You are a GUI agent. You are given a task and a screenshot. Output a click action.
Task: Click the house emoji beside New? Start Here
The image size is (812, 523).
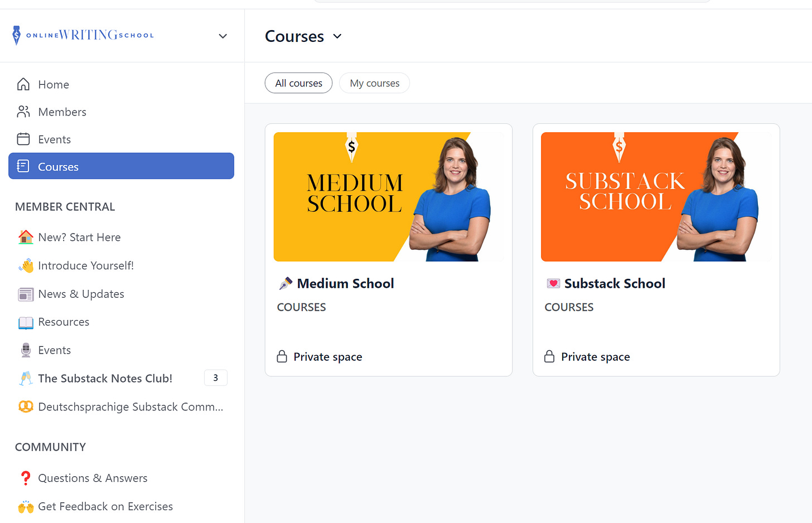pos(26,237)
